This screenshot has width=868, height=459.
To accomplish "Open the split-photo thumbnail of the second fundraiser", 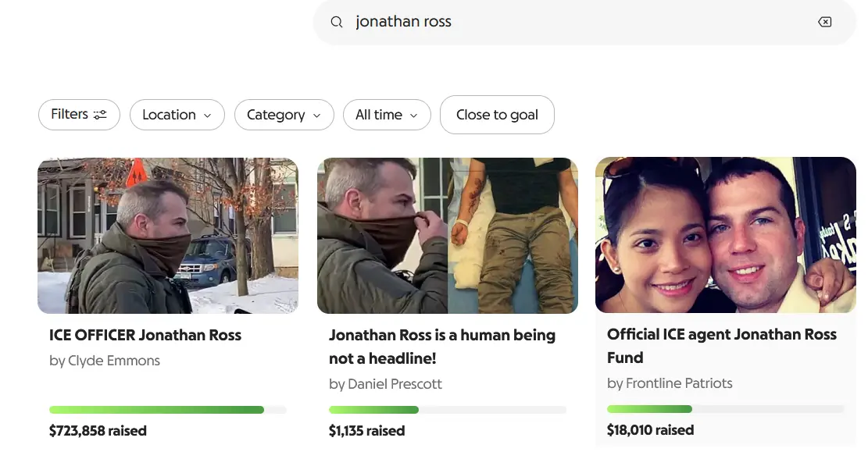I will coord(447,236).
